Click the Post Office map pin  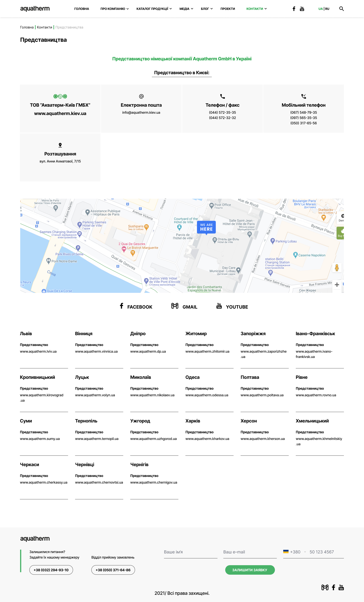click(212, 206)
